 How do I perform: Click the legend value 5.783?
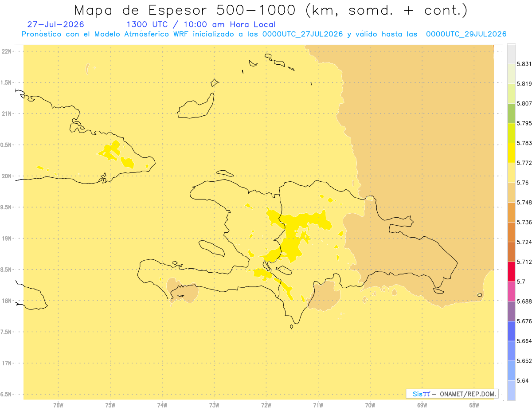pyautogui.click(x=524, y=143)
